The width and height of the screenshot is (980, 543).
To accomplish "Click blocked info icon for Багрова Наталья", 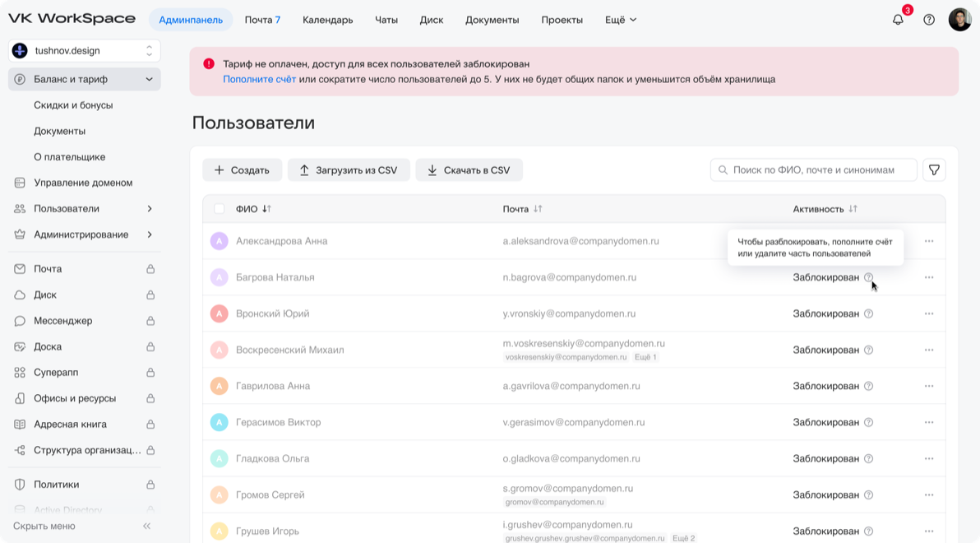I will [x=869, y=277].
